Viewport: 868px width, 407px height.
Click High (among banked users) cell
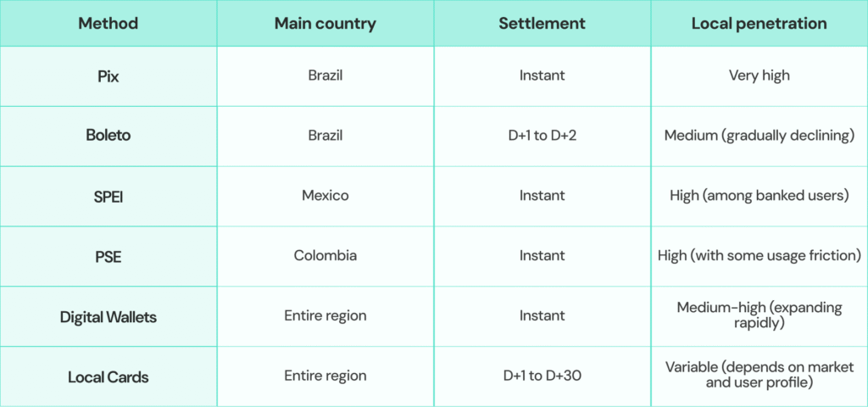(x=759, y=196)
